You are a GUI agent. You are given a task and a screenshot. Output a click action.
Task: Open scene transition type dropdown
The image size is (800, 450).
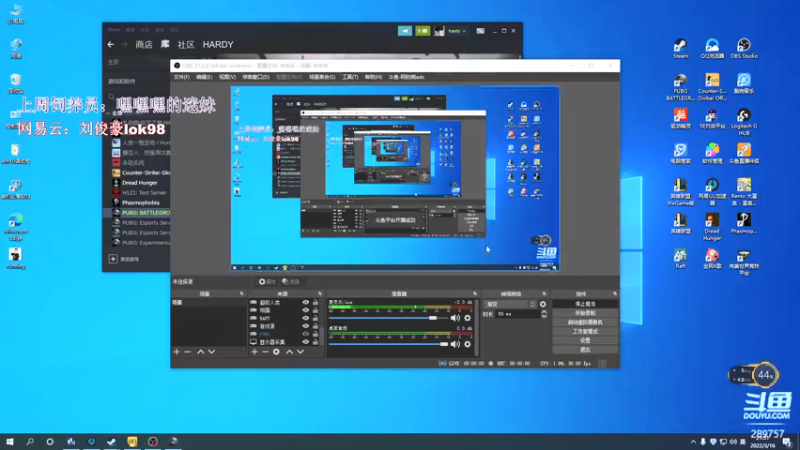point(510,304)
